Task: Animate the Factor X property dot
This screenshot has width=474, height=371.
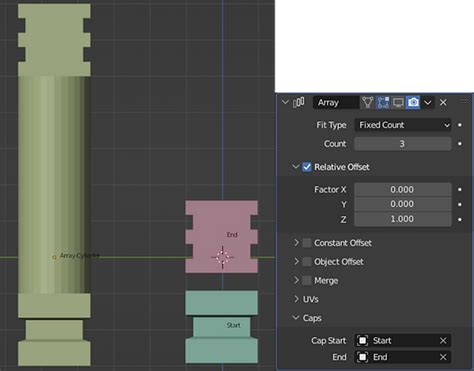Action: [460, 189]
